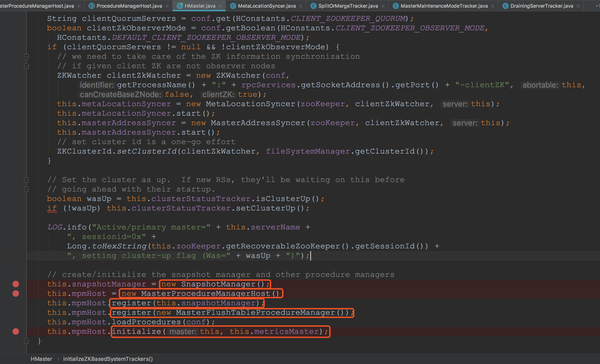Close the sterProcedureManagerHost.java tab
Viewport: 600px width, 364px height.
coord(79,6)
